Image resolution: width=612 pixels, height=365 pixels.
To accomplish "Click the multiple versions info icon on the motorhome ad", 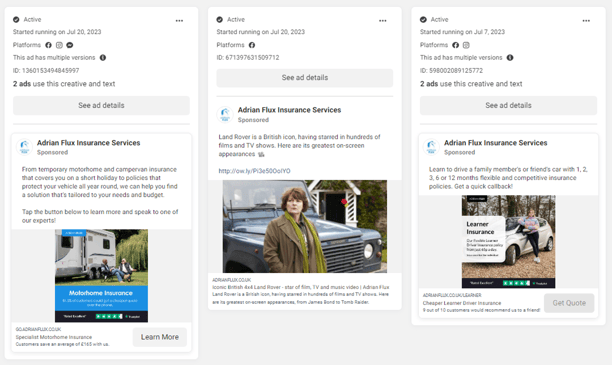I will point(103,57).
